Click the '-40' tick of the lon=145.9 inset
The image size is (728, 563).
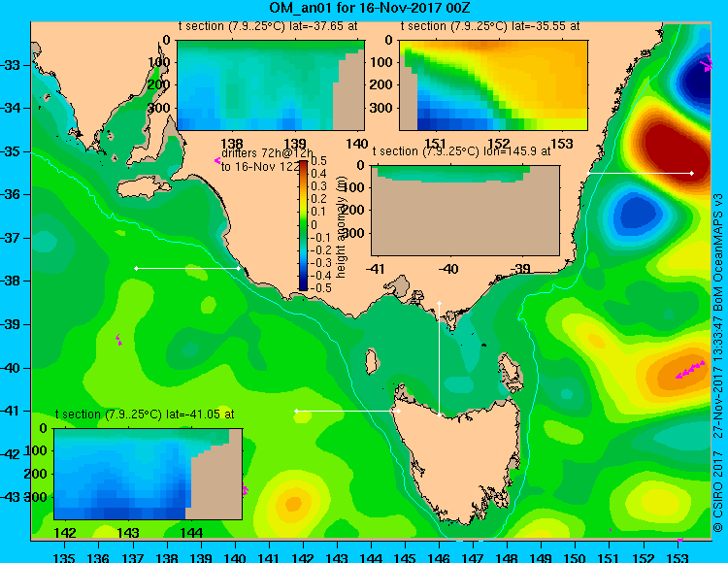coord(448,269)
